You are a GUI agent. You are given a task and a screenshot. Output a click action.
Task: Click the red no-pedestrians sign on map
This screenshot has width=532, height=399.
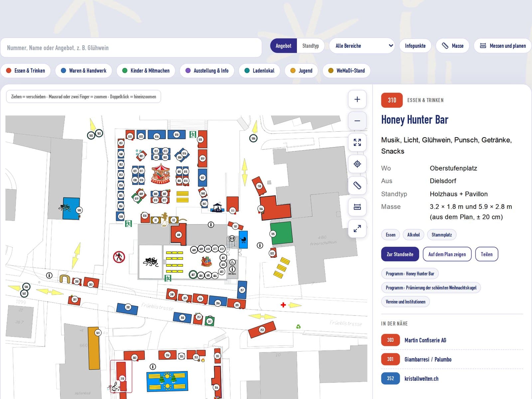click(x=119, y=257)
